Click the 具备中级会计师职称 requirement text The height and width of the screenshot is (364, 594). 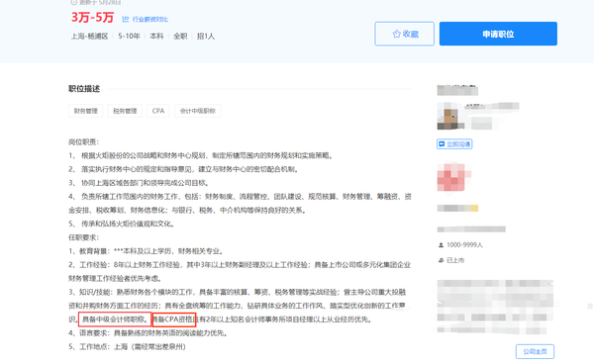pos(115,319)
